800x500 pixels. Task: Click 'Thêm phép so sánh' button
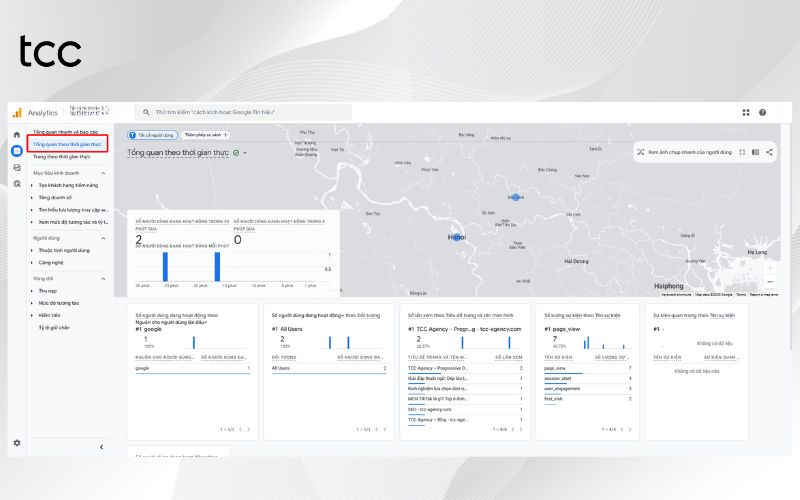click(x=206, y=135)
